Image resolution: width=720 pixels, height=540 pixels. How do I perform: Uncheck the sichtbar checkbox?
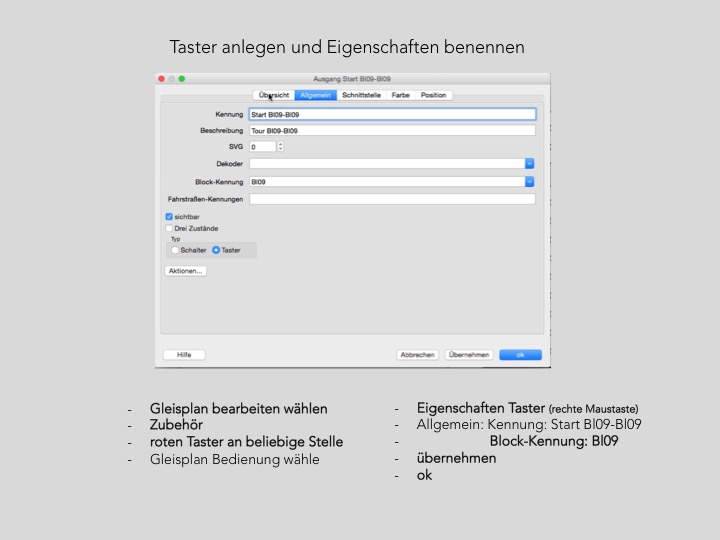tap(169, 216)
